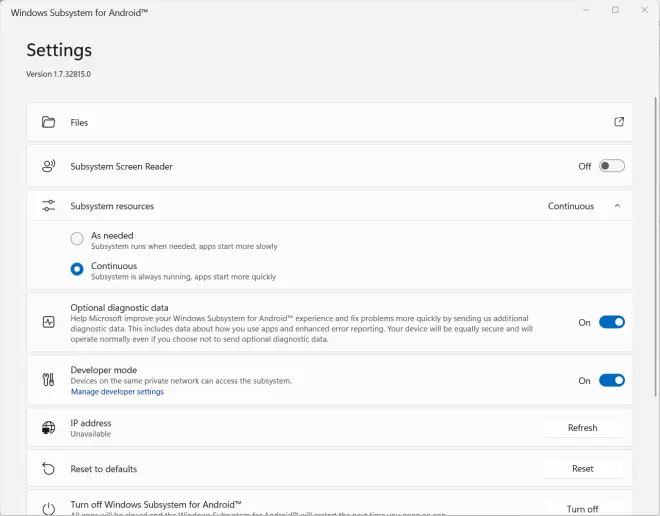Viewport: 660px width, 516px height.
Task: Disable the Developer mode switch
Action: pos(612,380)
